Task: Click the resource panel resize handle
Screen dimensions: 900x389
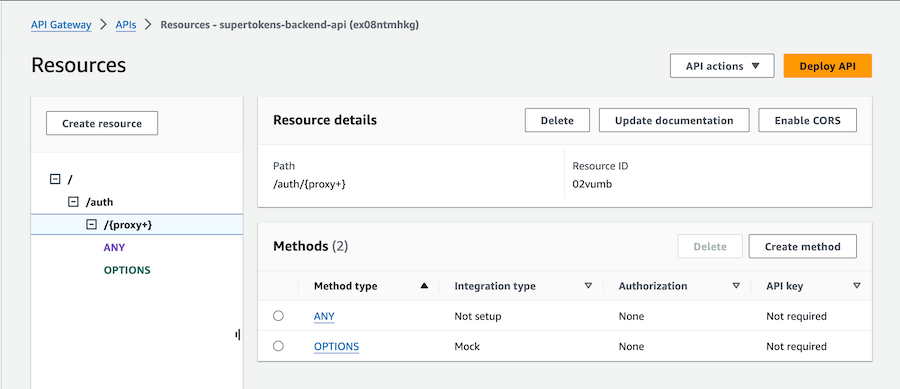Action: pos(238,334)
